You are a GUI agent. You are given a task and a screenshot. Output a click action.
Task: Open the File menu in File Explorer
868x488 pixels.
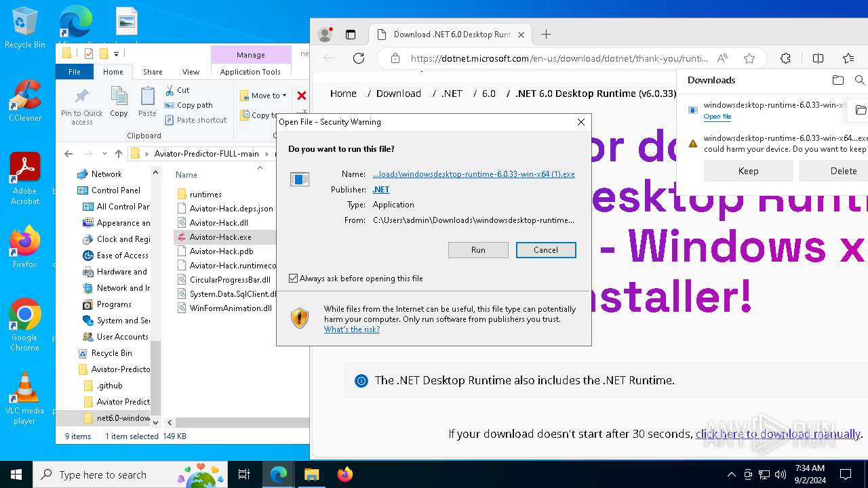[x=75, y=72]
